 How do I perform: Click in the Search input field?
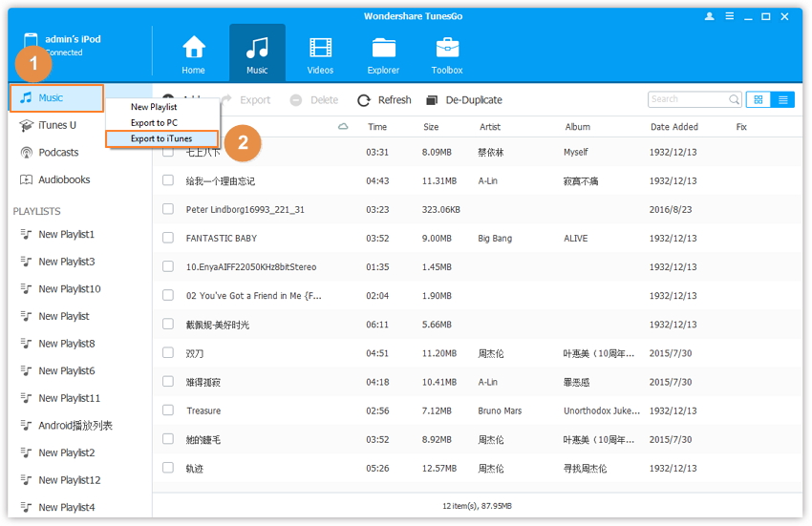688,99
